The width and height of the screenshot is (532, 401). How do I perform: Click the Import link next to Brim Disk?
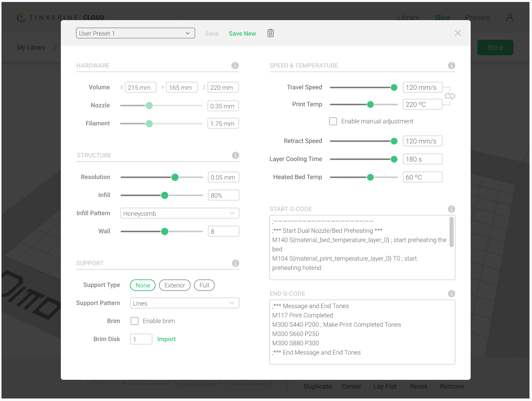(166, 339)
